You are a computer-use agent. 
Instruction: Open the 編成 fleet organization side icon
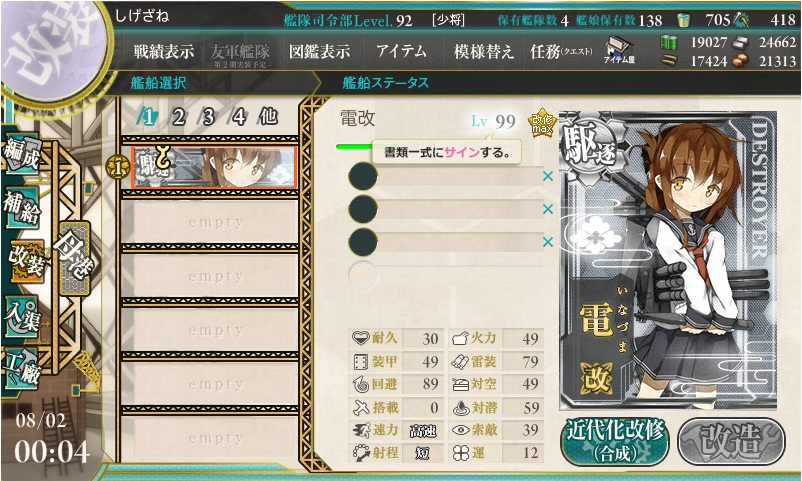pyautogui.click(x=21, y=152)
